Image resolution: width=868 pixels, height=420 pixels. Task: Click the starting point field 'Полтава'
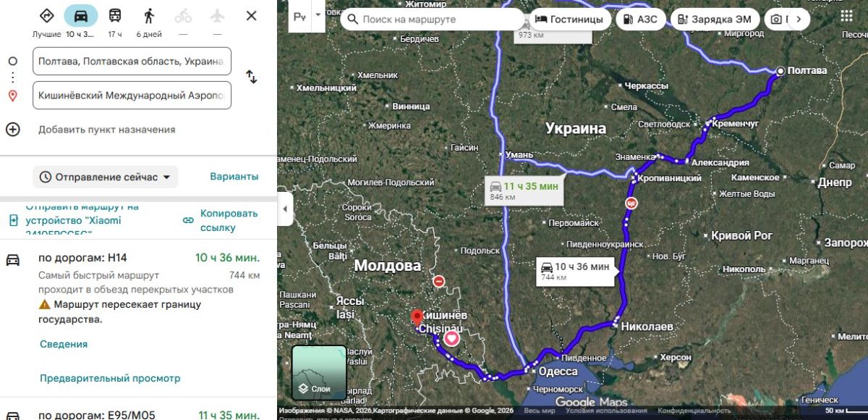[x=132, y=62]
